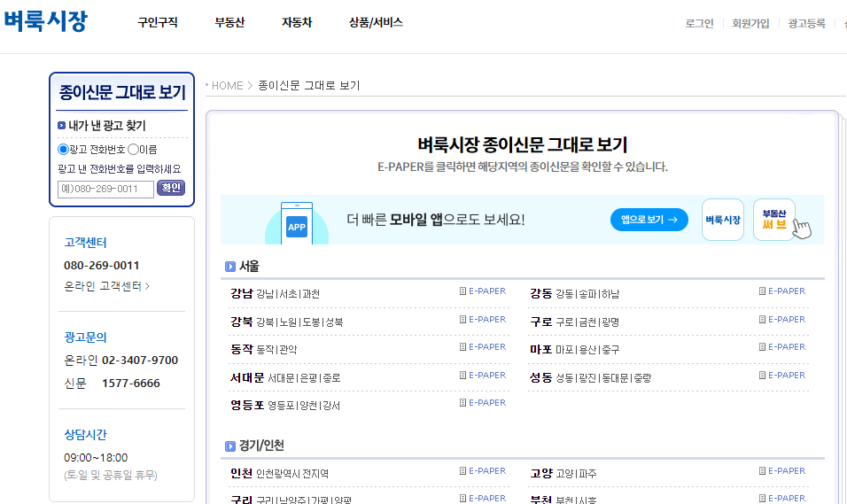Select the 광고 전화번호 radio button
The height and width of the screenshot is (504, 847).
point(63,150)
